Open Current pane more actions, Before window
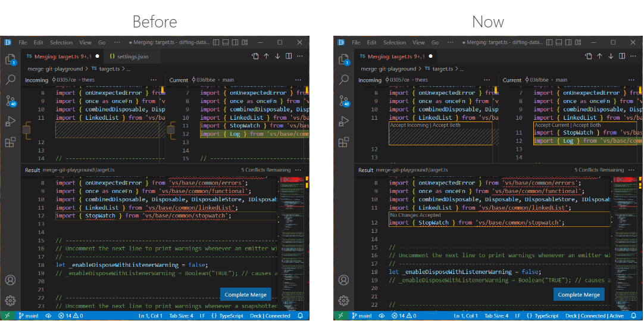644x321 pixels. (x=298, y=80)
